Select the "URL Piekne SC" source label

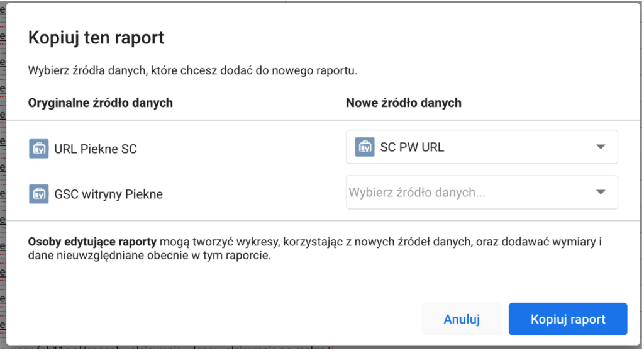pos(96,149)
